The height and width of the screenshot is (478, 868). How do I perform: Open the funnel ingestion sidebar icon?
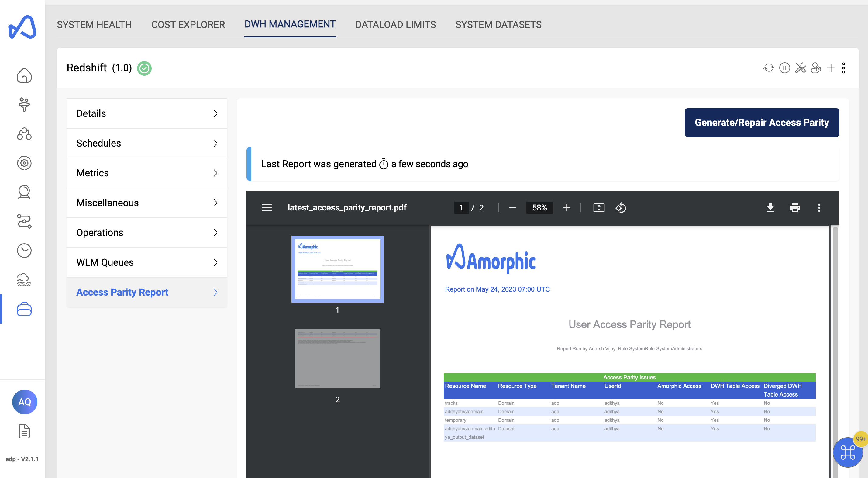[x=24, y=105]
